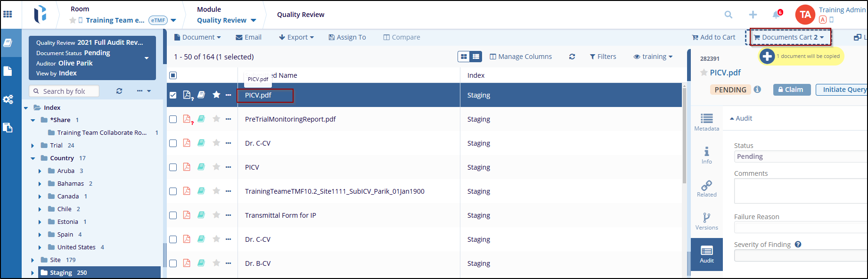Open the search magnifier in top bar
Image resolution: width=868 pixels, height=279 pixels.
[729, 15]
